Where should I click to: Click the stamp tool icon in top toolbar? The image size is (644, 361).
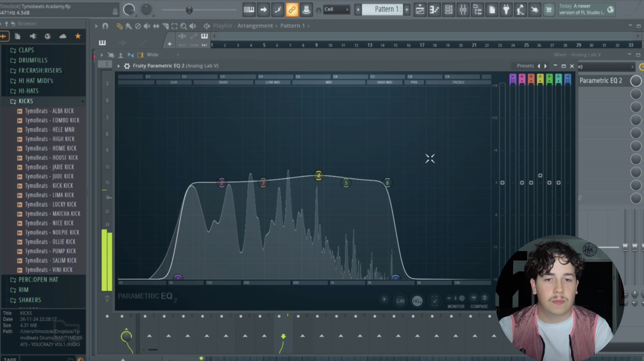coord(306,10)
